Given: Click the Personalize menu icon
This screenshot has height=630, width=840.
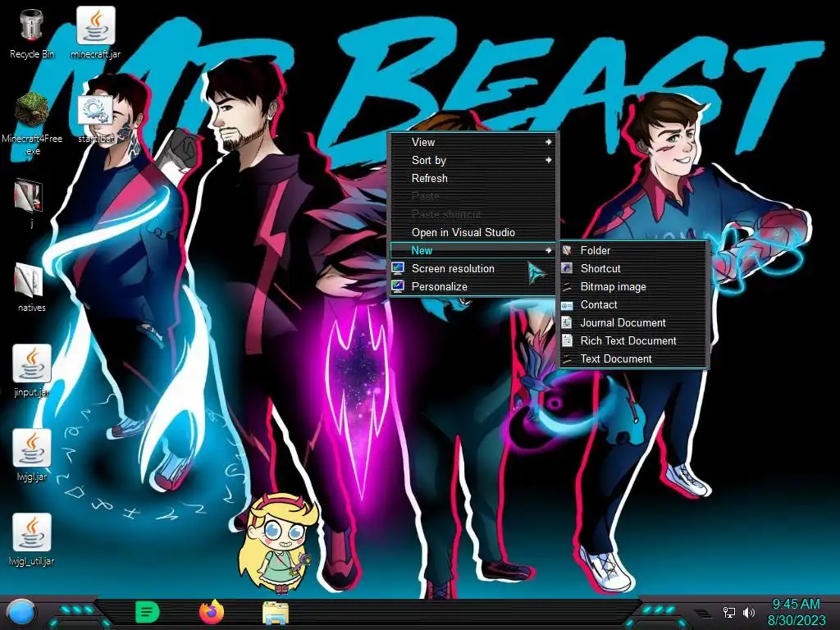Looking at the screenshot, I should pos(398,286).
